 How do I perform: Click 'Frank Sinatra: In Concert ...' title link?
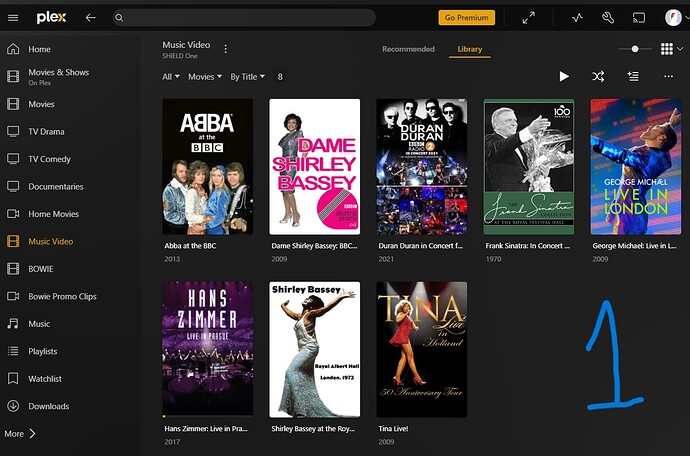(x=528, y=246)
